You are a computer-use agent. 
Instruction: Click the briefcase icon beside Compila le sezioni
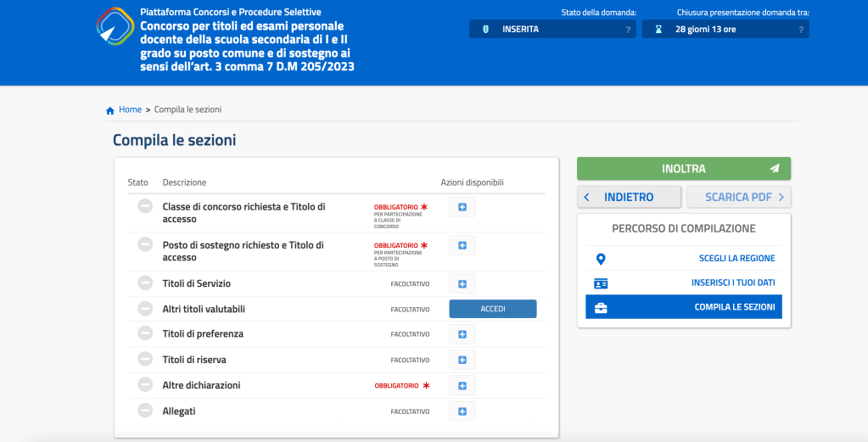[x=601, y=308]
